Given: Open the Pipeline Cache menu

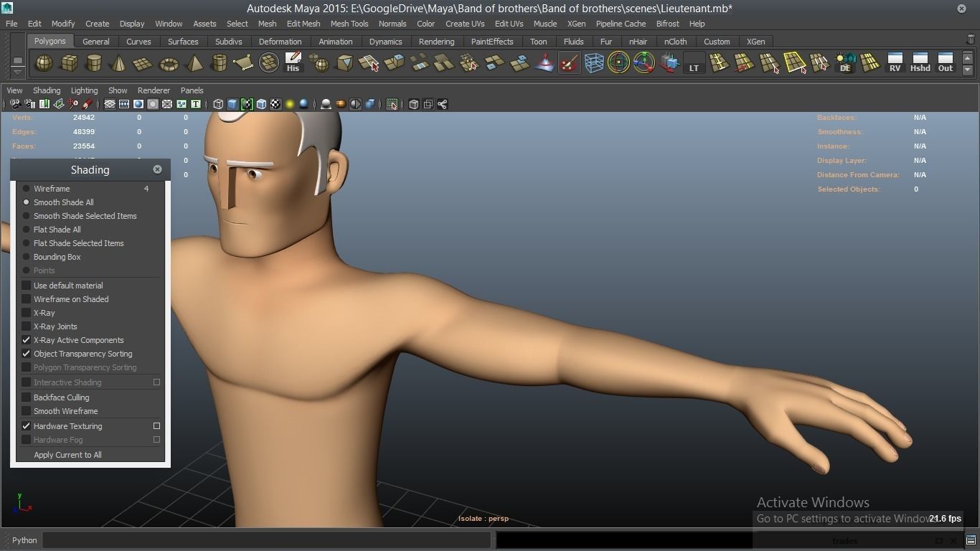Looking at the screenshot, I should click(621, 24).
